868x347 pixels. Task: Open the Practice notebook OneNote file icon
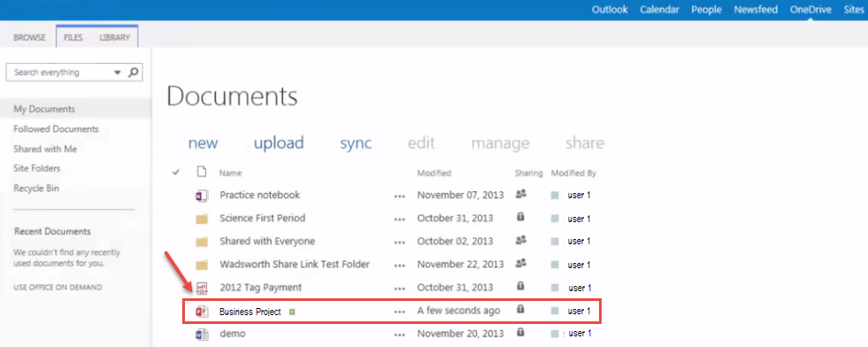point(202,196)
